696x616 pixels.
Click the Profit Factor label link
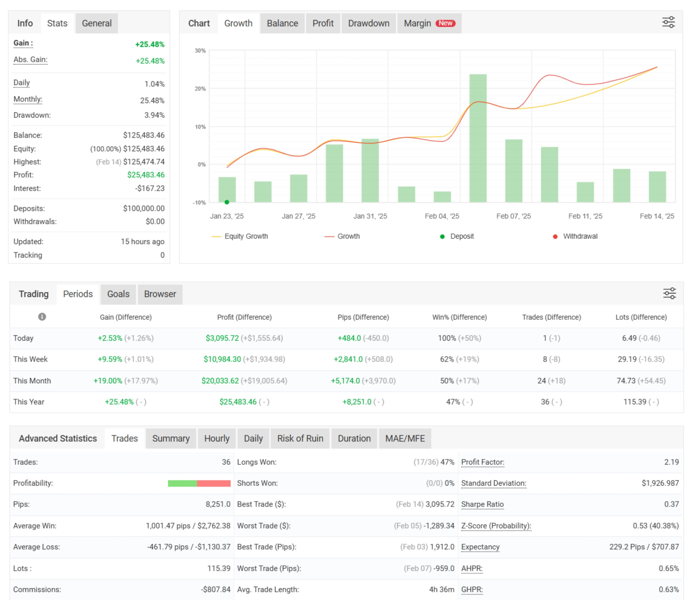[x=483, y=462]
